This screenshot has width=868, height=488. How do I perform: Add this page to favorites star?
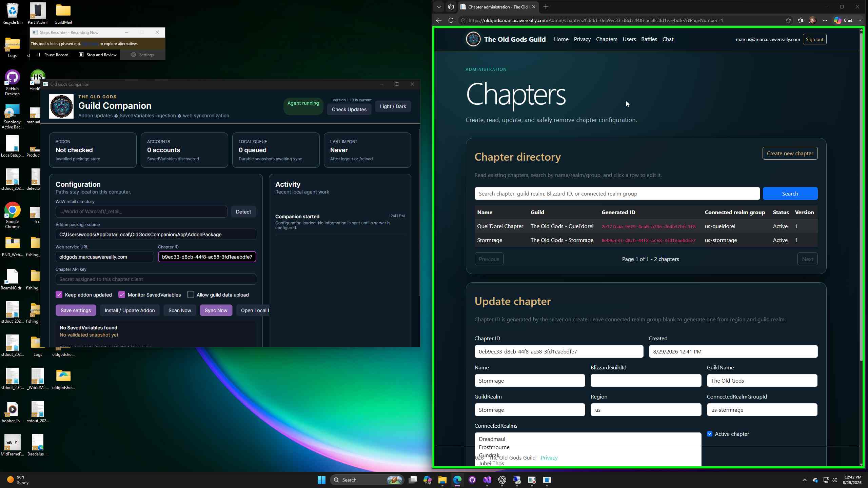click(x=788, y=20)
